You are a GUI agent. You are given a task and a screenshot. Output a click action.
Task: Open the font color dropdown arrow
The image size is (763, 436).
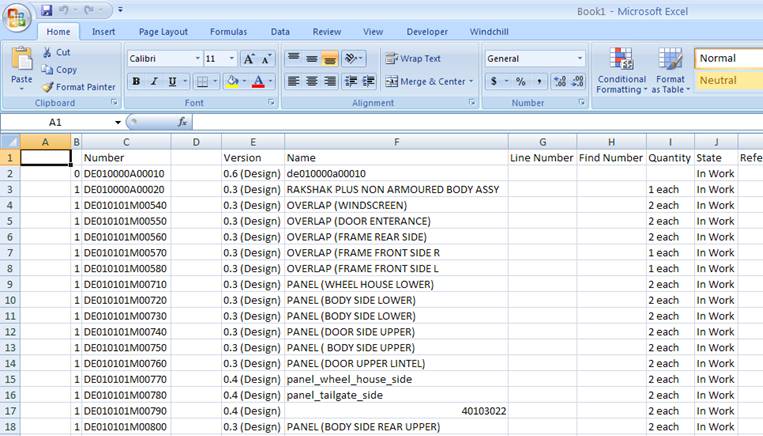pos(271,81)
